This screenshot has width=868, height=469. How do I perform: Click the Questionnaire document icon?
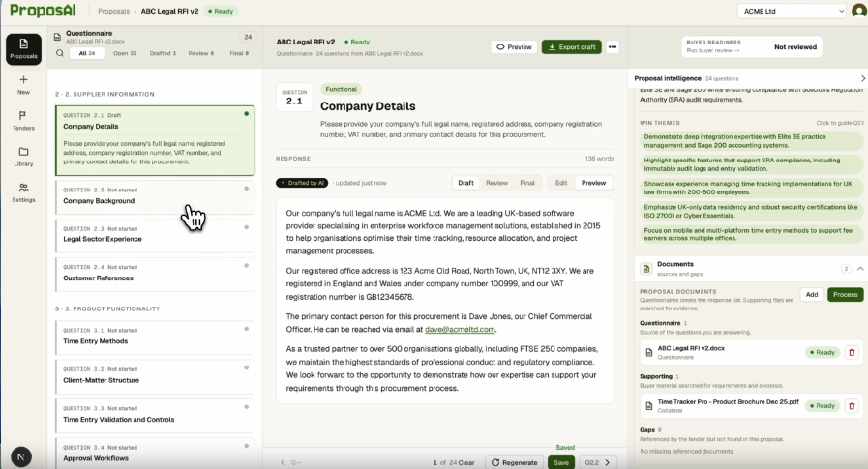click(x=57, y=37)
